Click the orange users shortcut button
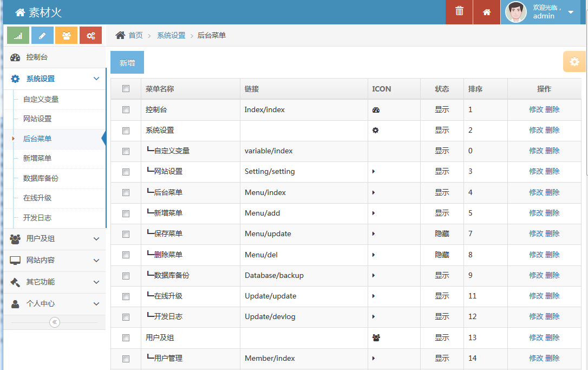Viewport: 588px width, 370px height. pyautogui.click(x=67, y=35)
